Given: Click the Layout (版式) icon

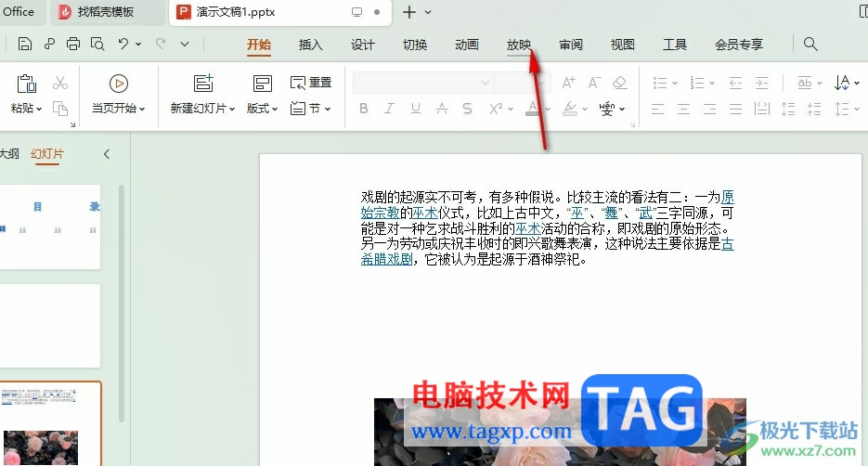Looking at the screenshot, I should [x=263, y=83].
